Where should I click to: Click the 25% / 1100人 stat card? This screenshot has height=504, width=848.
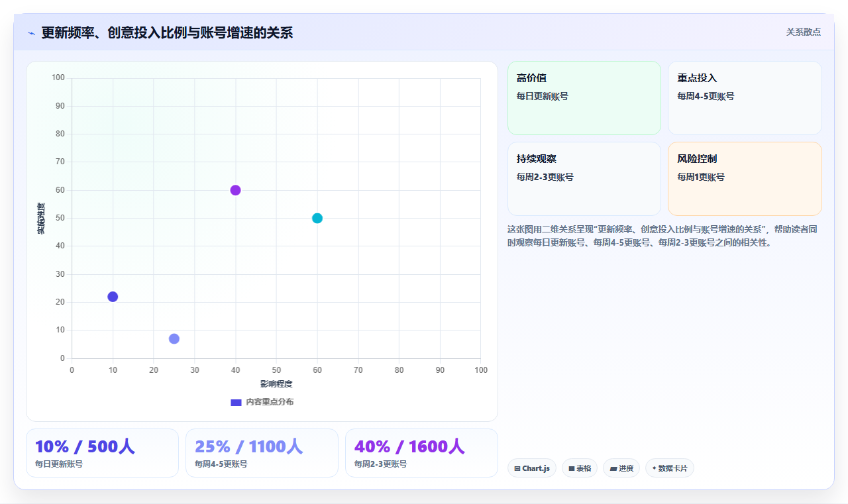point(262,453)
